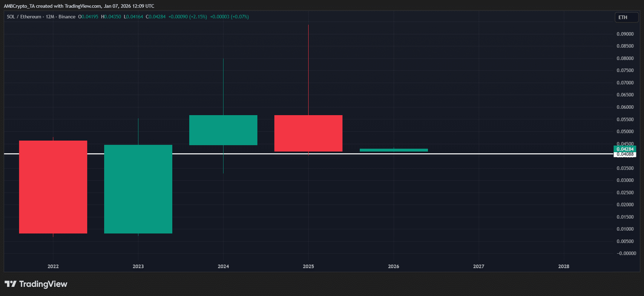Click the green 2024 candle body
Image resolution: width=644 pixels, height=296 pixels.
pos(223,130)
